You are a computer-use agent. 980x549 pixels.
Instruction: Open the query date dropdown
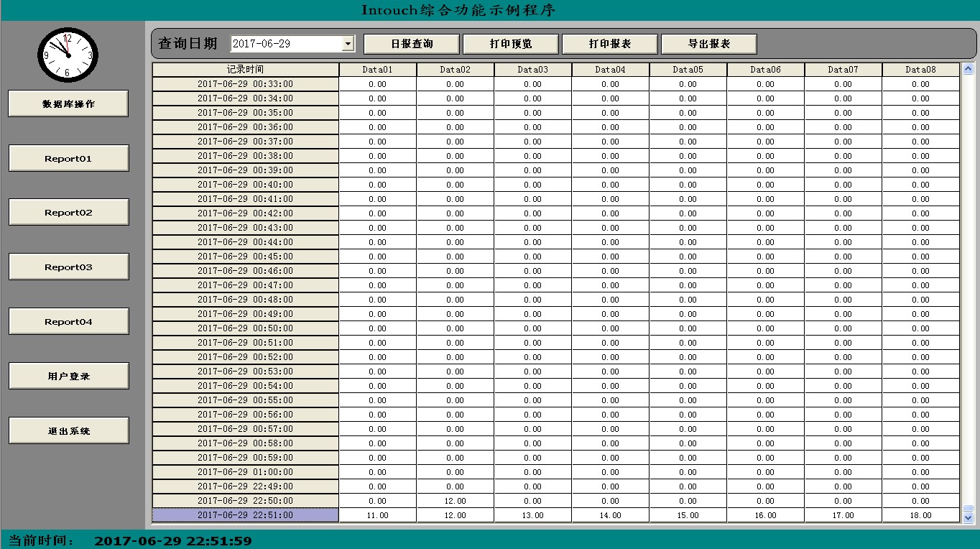[349, 43]
